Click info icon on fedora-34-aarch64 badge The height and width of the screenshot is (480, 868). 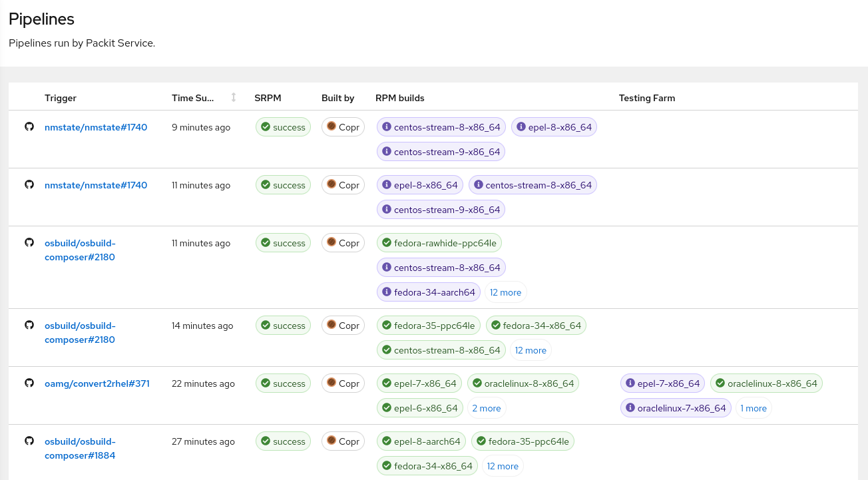click(386, 292)
